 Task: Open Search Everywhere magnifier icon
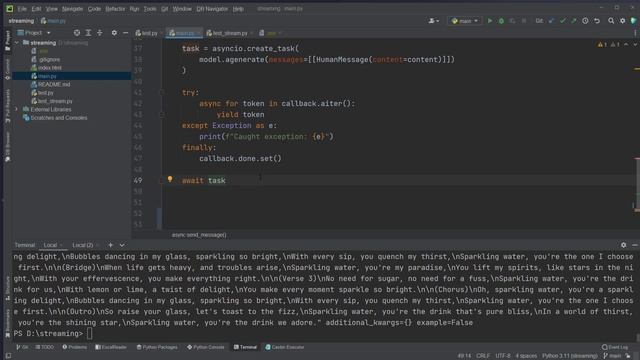point(611,21)
